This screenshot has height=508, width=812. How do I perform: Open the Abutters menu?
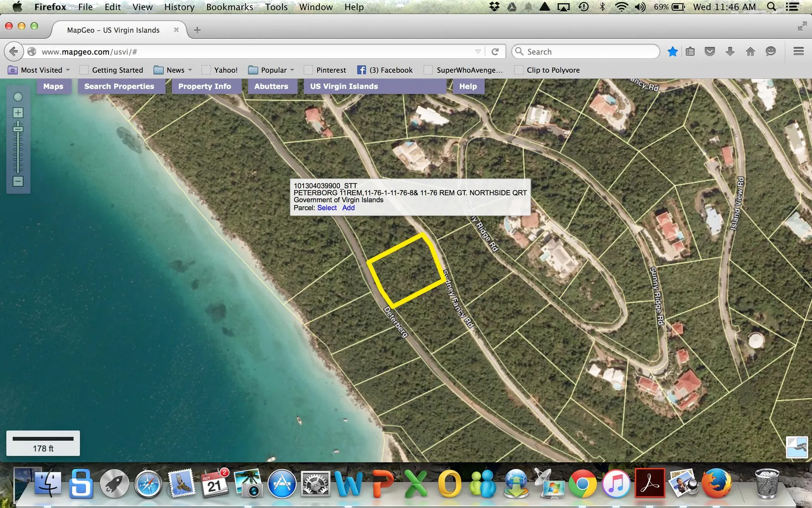[271, 87]
